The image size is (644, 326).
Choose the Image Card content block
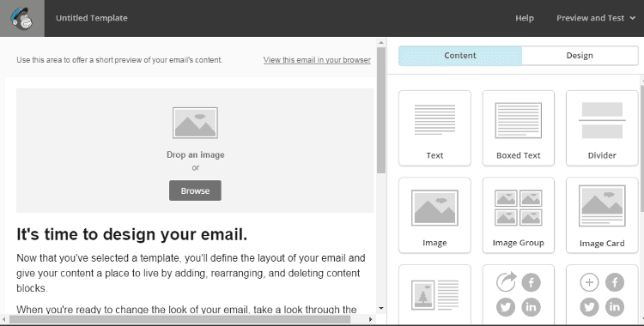tap(602, 215)
